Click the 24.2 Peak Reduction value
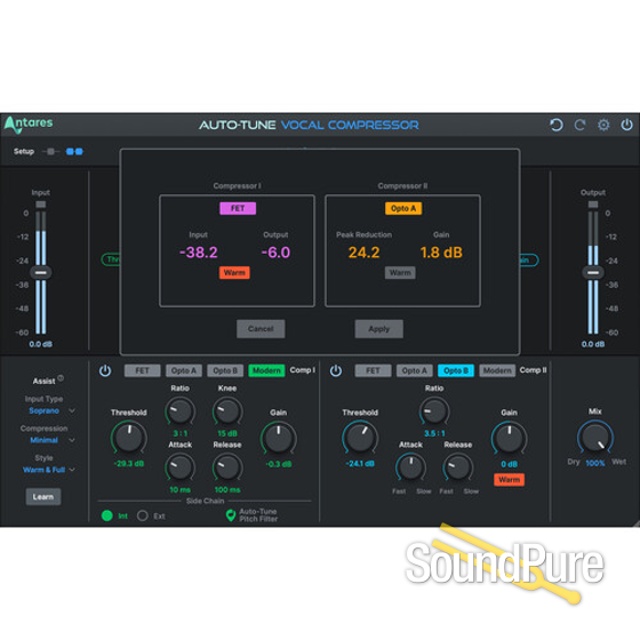This screenshot has height=640, width=640. point(364,252)
